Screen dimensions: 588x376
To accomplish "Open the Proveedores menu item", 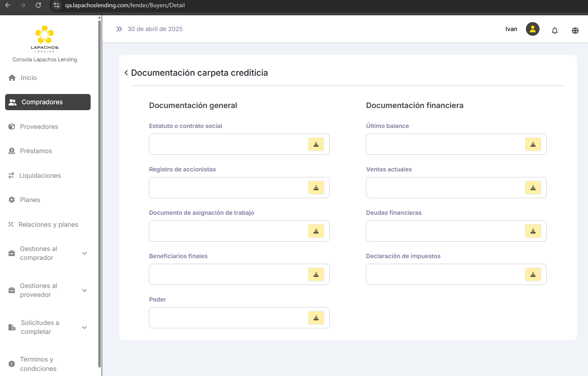I will pyautogui.click(x=39, y=127).
